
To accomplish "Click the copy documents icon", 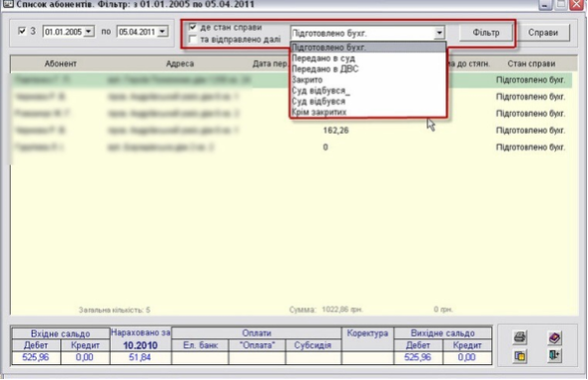I will 520,355.
